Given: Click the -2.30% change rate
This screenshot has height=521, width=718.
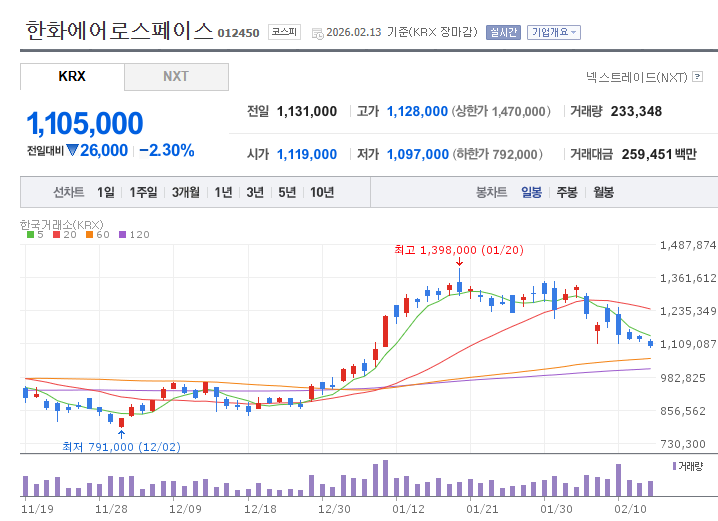Looking at the screenshot, I should 167,150.
